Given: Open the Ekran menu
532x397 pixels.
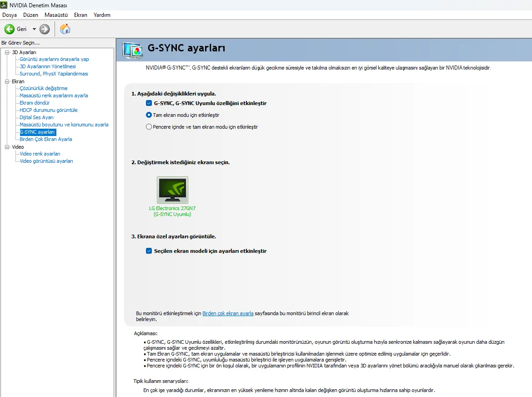Looking at the screenshot, I should 81,15.
